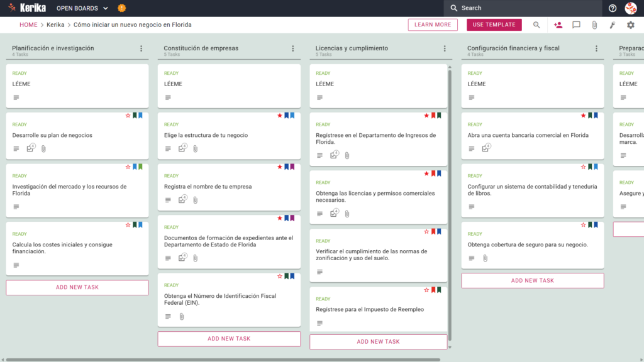Add new task in Constitución de empresas column
This screenshot has height=362, width=644.
pos(229,339)
